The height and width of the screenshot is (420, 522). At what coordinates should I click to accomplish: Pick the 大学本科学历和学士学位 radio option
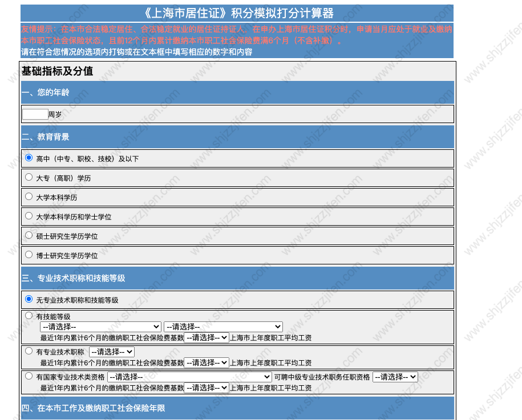[29, 216]
